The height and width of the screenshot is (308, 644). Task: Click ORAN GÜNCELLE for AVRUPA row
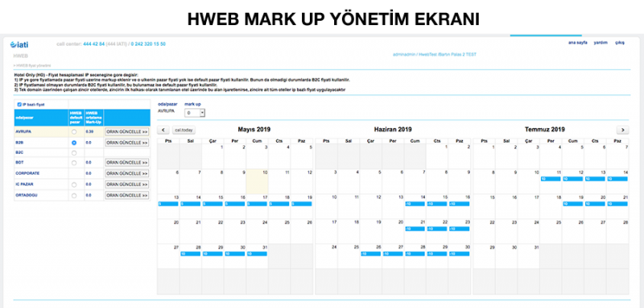click(x=127, y=131)
